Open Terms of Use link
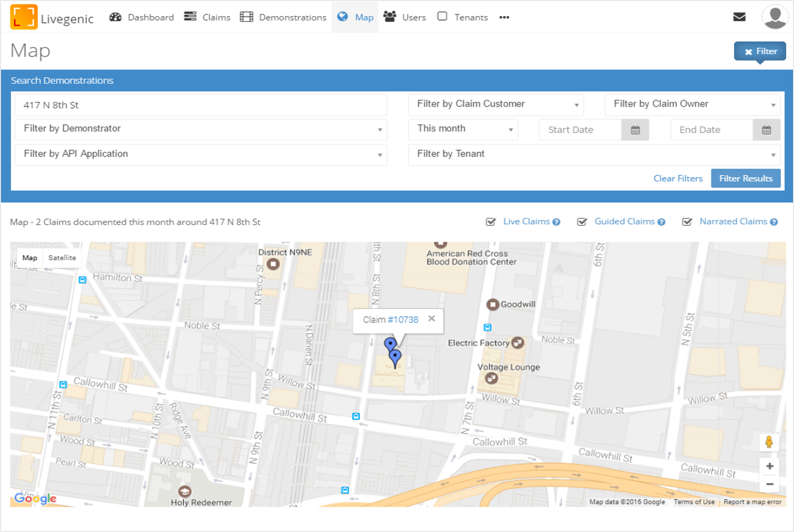794x532 pixels. 694,502
